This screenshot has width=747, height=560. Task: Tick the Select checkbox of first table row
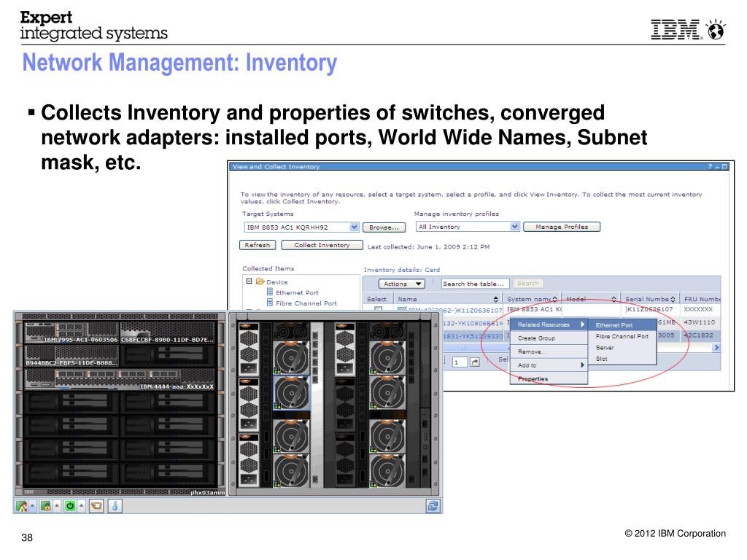point(379,308)
